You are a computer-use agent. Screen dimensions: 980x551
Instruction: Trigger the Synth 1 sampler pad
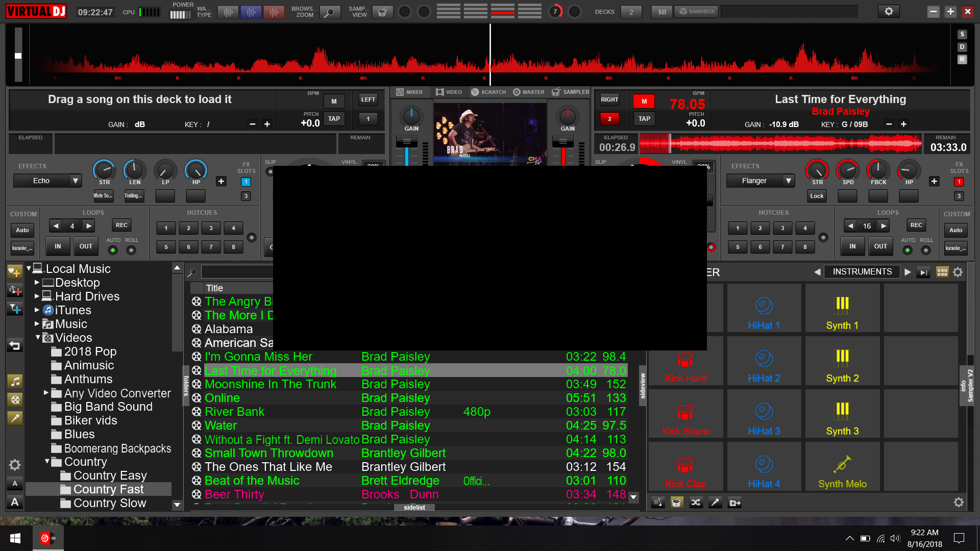coord(842,308)
